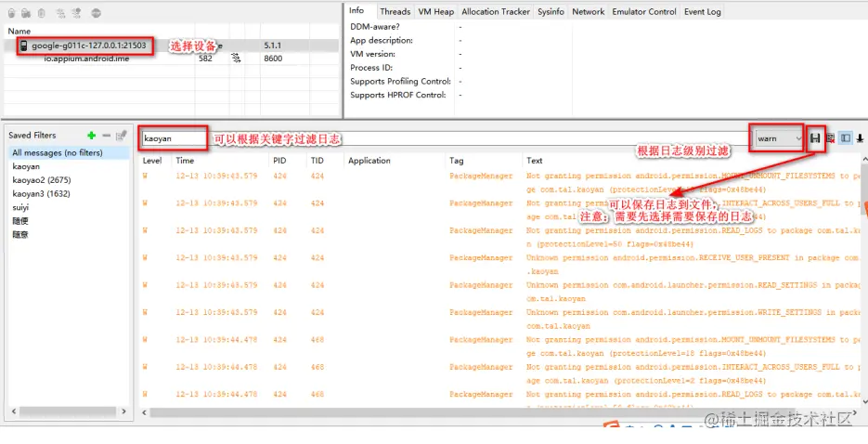This screenshot has width=868, height=444.
Task: Click the Supports HPROF Control: label
Action: 398,95
